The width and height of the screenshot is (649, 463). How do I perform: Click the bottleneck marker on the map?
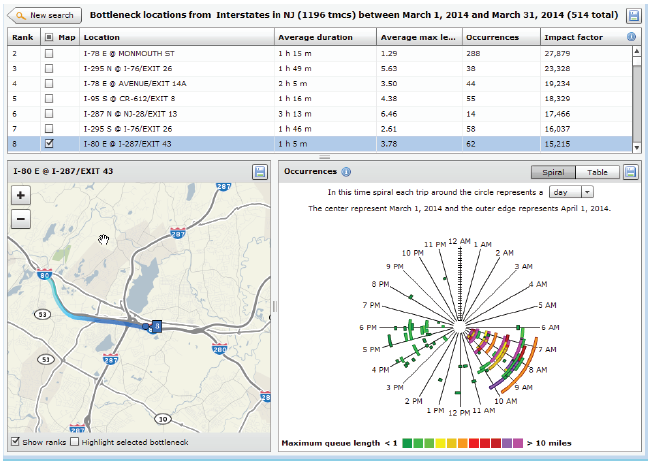pos(156,326)
